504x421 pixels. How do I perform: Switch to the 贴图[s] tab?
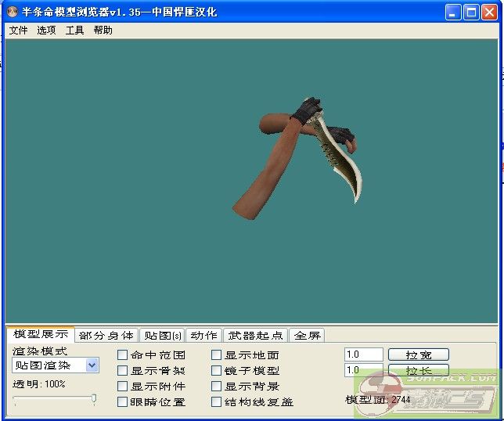click(x=162, y=336)
